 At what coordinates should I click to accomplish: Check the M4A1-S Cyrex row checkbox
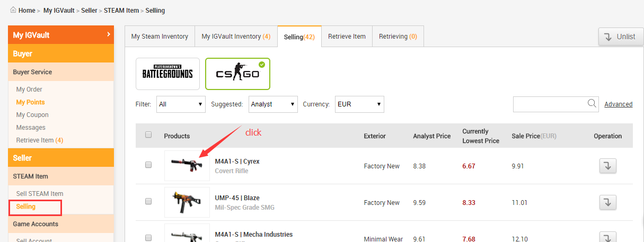coord(148,165)
